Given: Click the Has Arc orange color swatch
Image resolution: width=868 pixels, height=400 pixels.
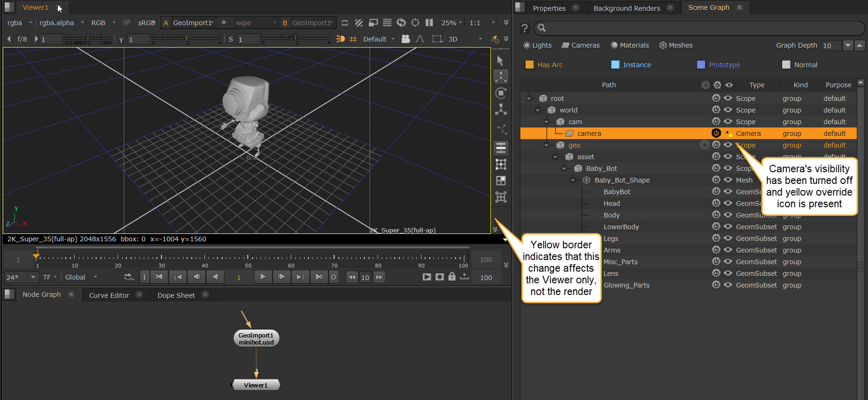Looking at the screenshot, I should (529, 65).
